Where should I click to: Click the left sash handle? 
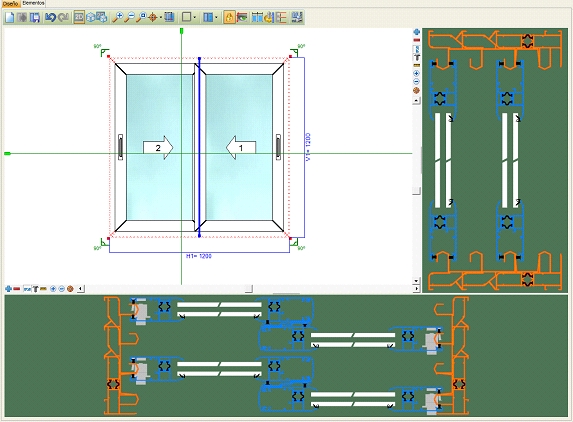tap(120, 147)
